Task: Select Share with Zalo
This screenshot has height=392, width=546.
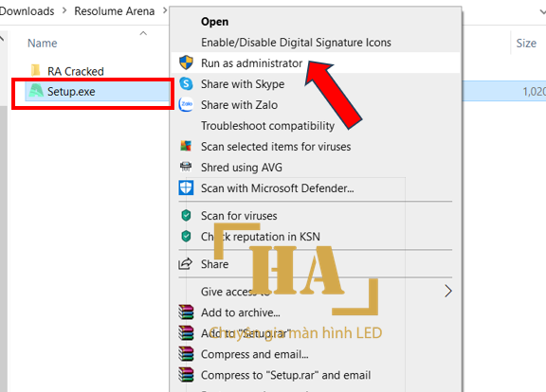Action: click(239, 105)
